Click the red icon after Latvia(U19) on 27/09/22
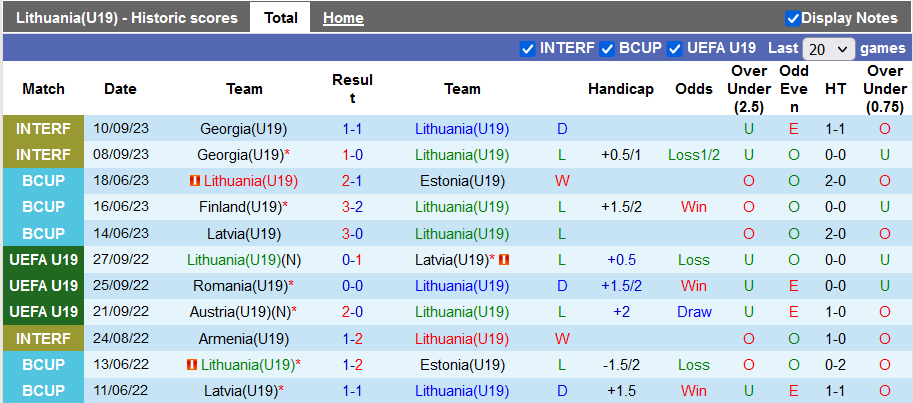This screenshot has height=403, width=913. point(504,259)
